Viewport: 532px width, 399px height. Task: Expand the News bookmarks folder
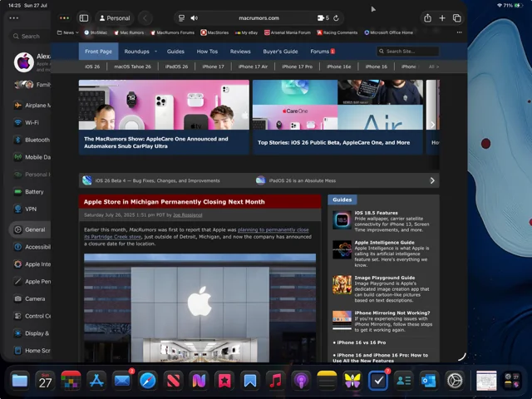tap(68, 32)
